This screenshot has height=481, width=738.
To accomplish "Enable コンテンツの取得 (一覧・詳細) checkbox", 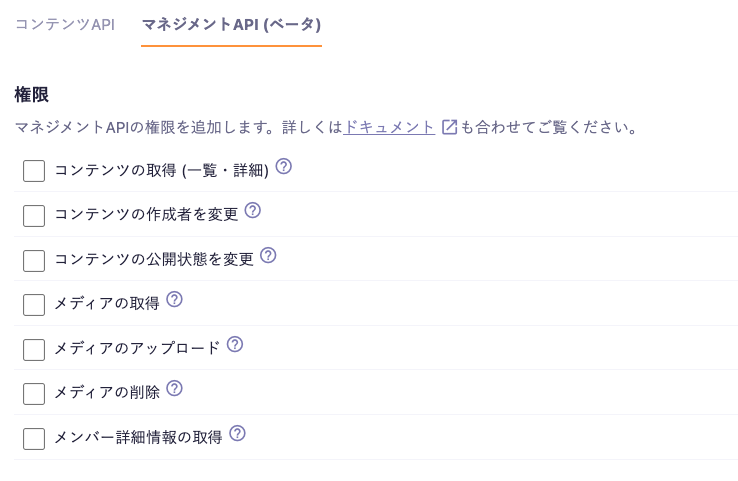I will point(34,171).
